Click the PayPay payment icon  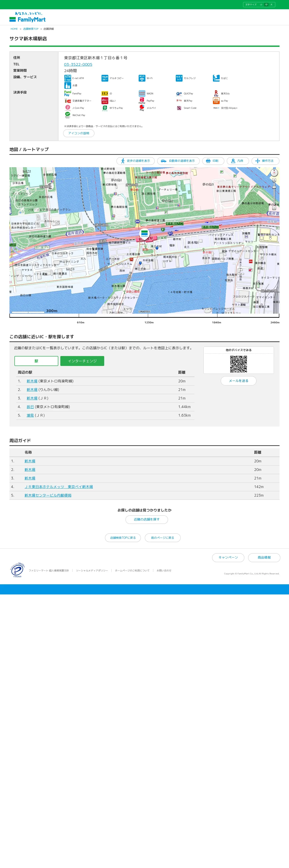142,101
